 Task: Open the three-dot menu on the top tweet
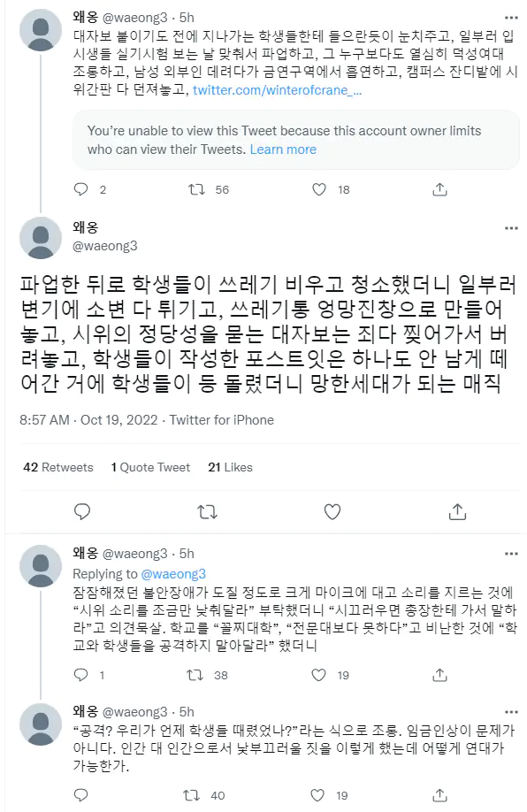(511, 17)
